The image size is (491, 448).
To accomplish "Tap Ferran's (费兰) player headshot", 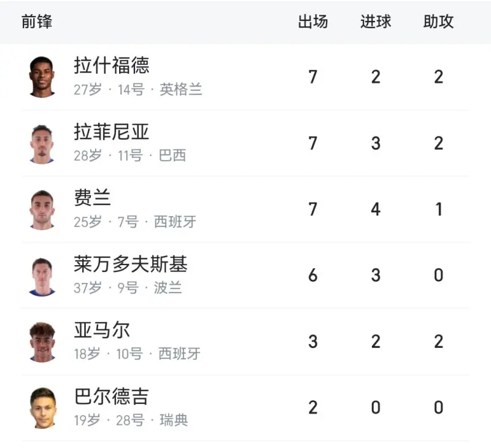I will (42, 209).
